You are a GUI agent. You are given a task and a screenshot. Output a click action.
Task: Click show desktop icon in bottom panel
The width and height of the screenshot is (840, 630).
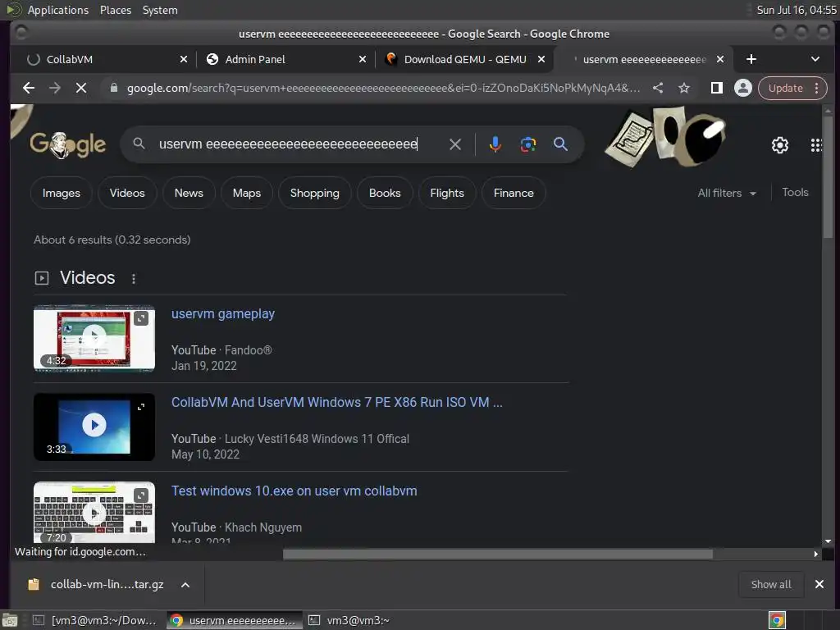tap(10, 620)
